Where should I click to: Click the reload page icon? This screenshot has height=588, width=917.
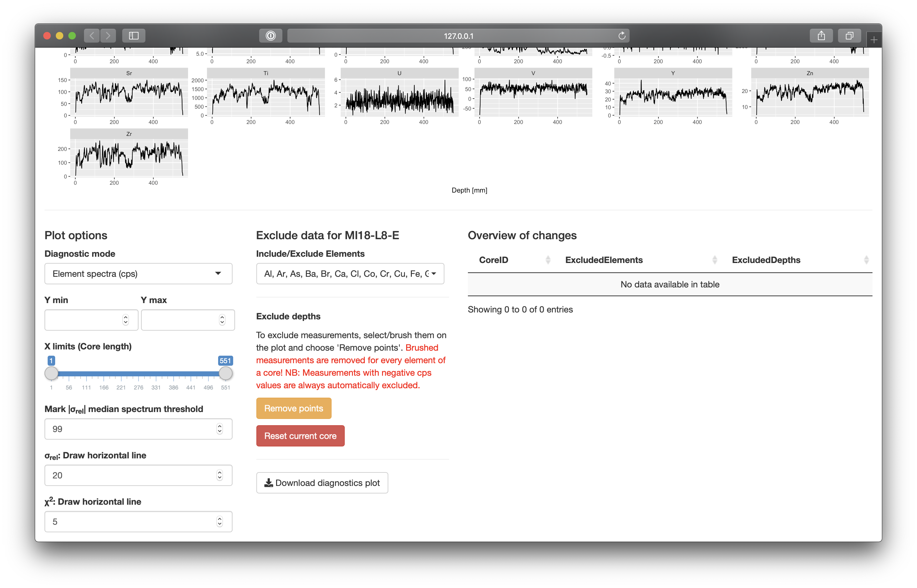(x=622, y=36)
